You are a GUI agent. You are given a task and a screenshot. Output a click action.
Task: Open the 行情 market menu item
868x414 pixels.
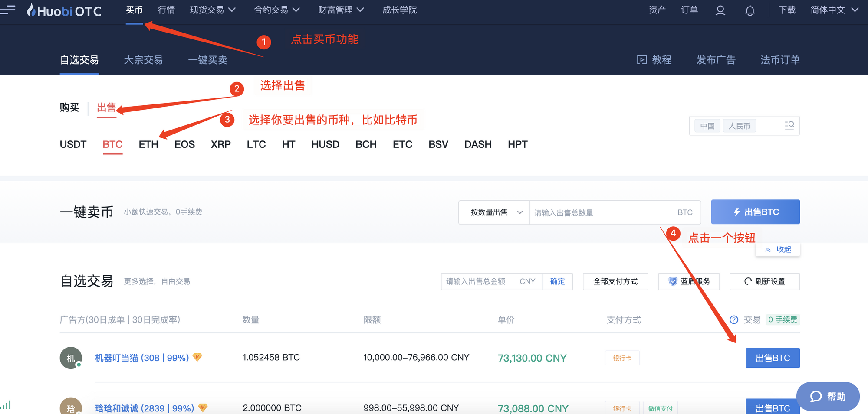[x=166, y=10]
